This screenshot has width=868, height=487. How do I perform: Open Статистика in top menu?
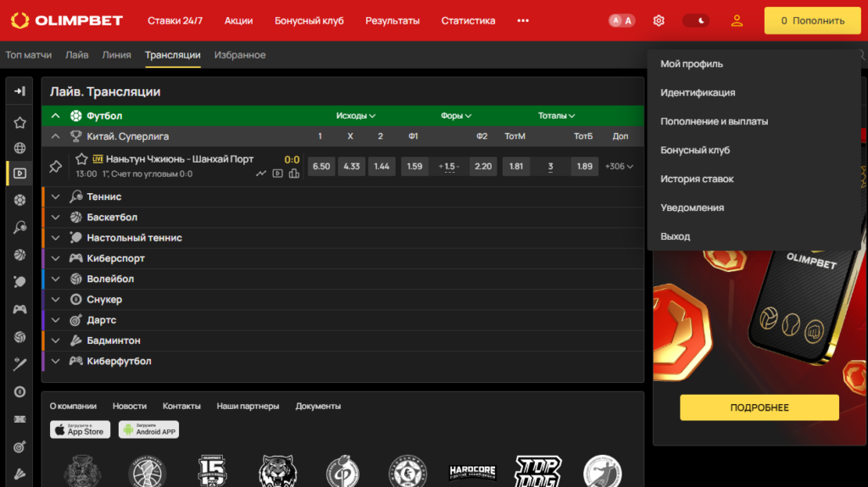pos(468,20)
